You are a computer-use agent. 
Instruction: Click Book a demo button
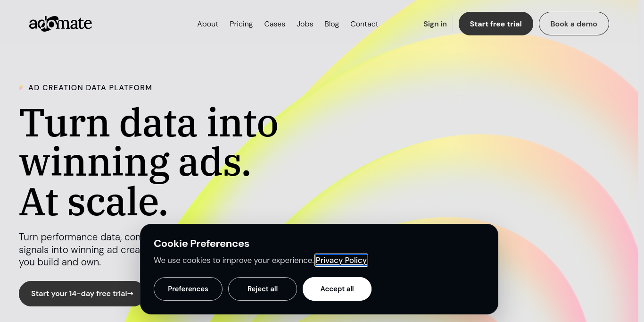point(574,24)
